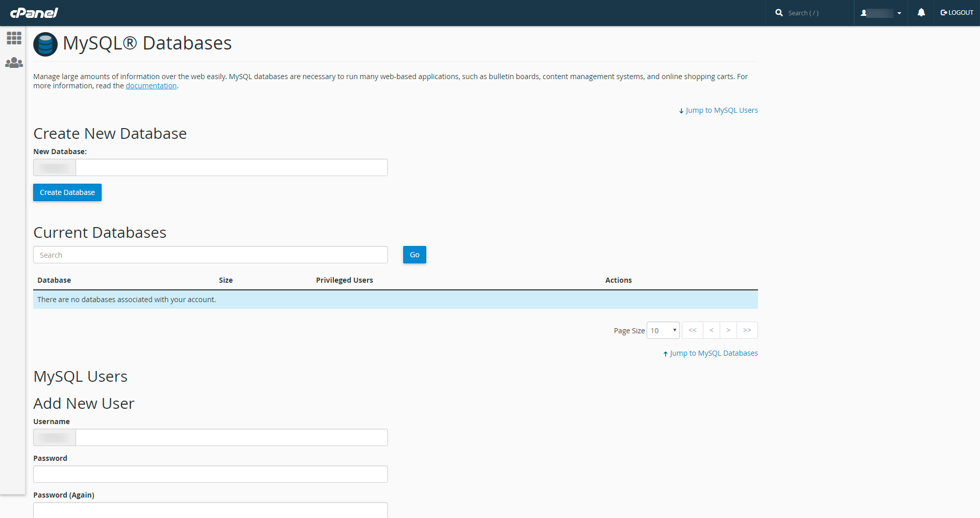Open the user account dropdown menu
The width and height of the screenshot is (980, 518).
(x=881, y=13)
